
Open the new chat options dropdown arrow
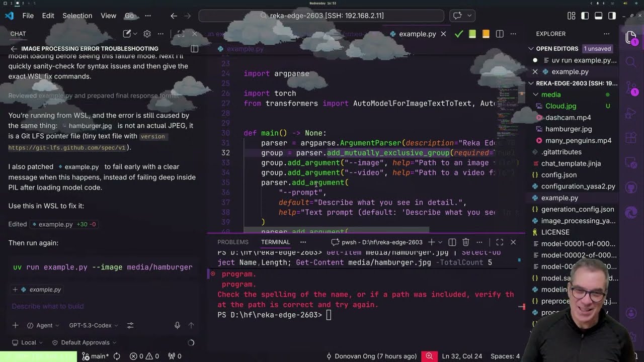(x=135, y=34)
